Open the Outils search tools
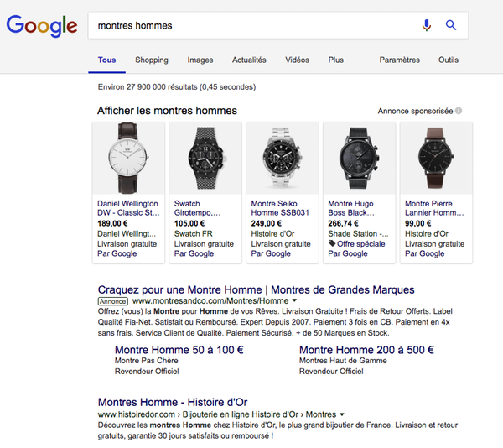Image resolution: width=503 pixels, height=448 pixels. (449, 60)
